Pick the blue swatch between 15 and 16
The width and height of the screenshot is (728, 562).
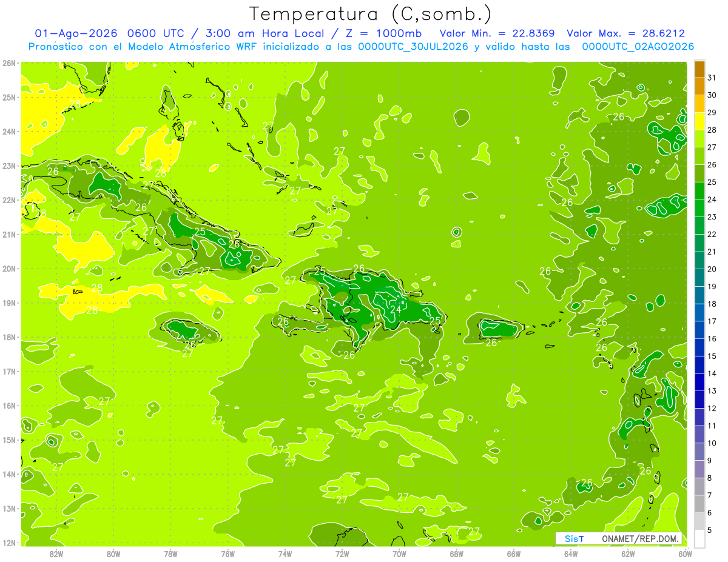click(699, 347)
